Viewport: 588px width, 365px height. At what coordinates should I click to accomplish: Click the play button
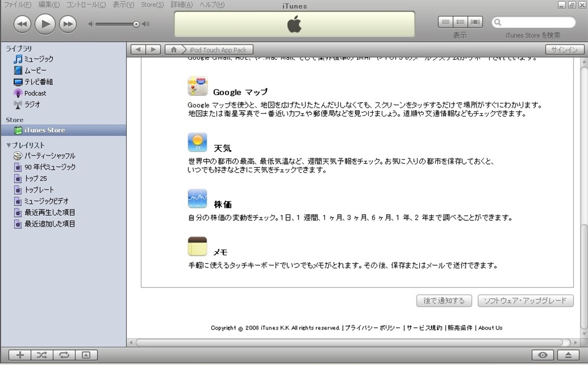[45, 24]
